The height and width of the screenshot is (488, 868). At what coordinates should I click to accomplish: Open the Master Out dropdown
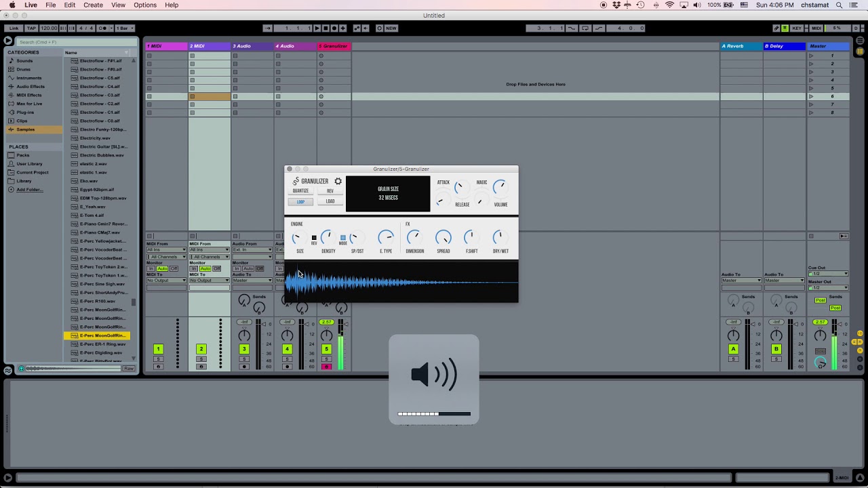pos(828,288)
